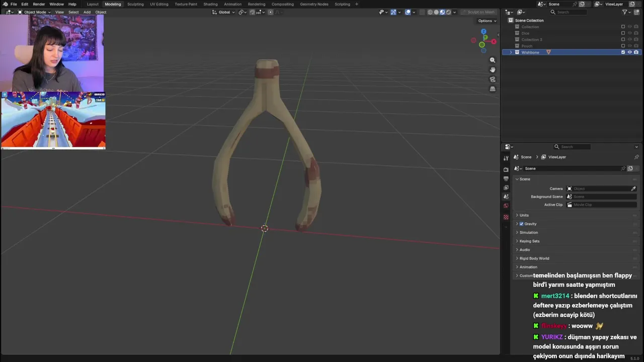Open the Global transform orientation dropdown

[223, 12]
